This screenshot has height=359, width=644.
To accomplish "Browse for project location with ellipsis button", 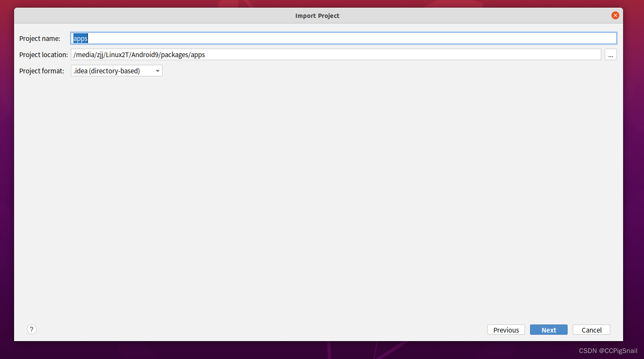I will [611, 55].
